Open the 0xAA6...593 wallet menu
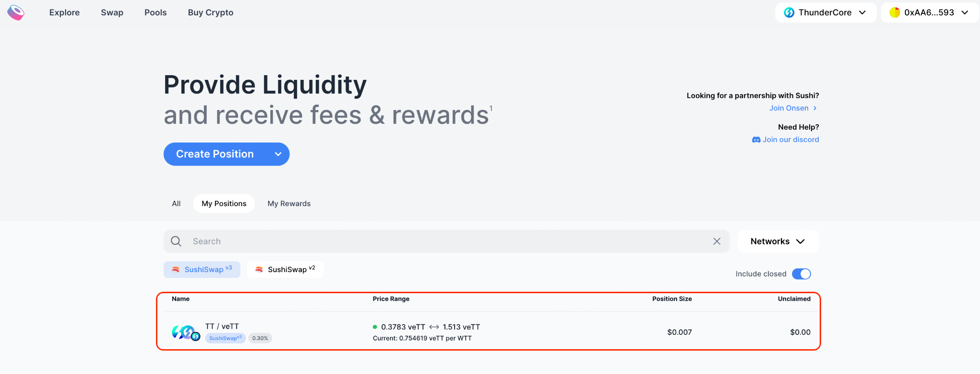The image size is (980, 374). pyautogui.click(x=929, y=12)
